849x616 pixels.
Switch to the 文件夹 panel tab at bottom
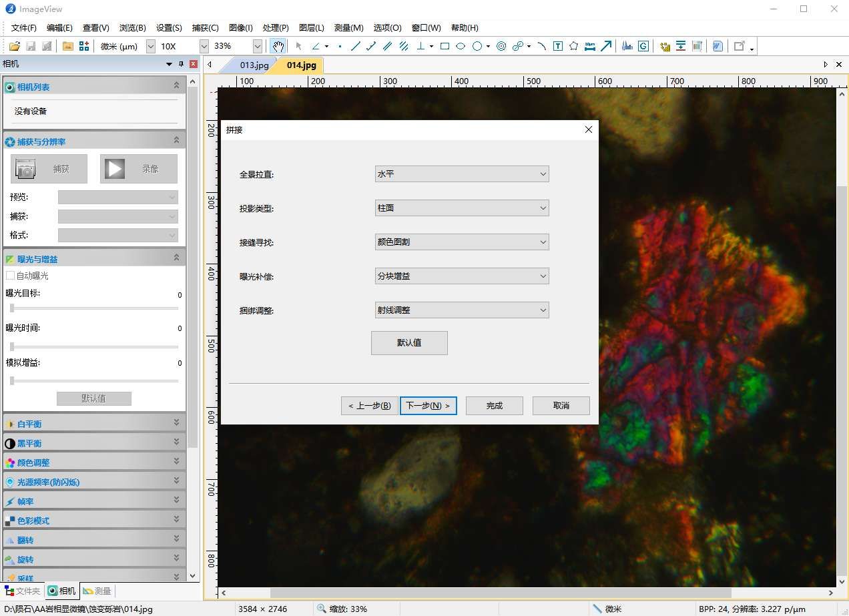coord(23,591)
